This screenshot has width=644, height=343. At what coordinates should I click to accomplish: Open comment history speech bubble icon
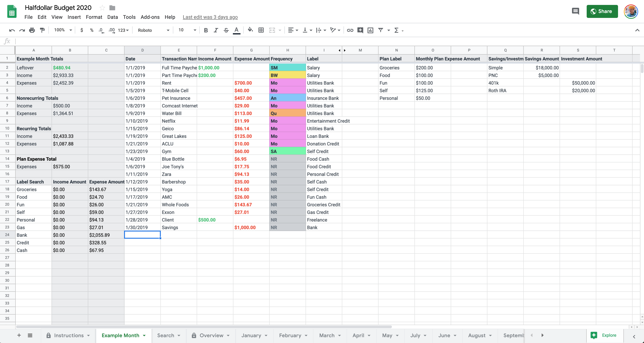575,11
